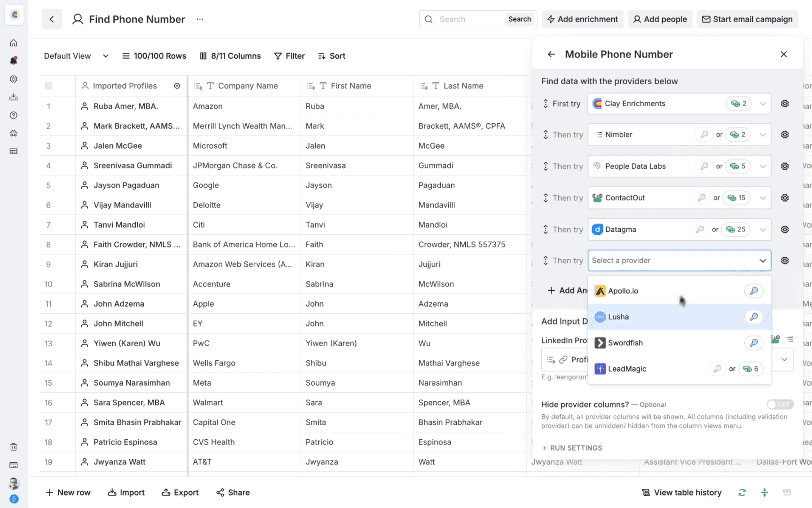
Task: Open settings gear next to Clay Enrichments provider
Action: (x=785, y=103)
